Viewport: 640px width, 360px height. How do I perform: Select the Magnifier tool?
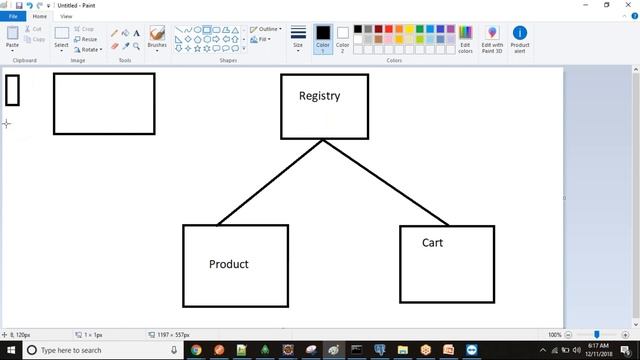tap(136, 46)
